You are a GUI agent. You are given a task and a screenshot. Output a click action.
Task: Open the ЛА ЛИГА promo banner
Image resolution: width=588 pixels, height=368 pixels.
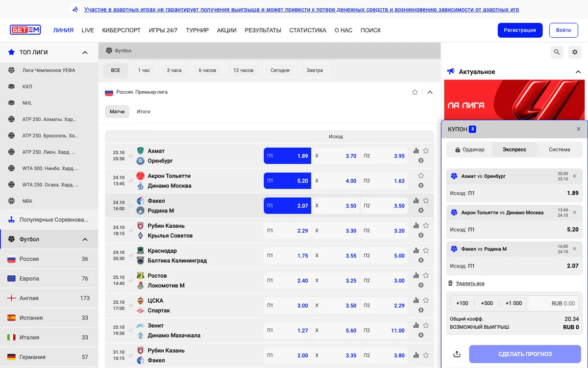click(x=514, y=100)
